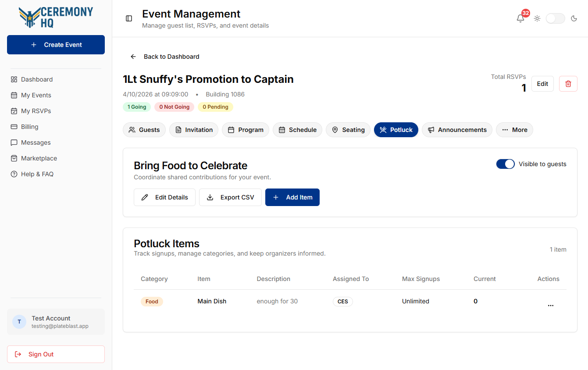Click the moon dark-mode icon
Screen dimensions: 588x370
coord(574,18)
